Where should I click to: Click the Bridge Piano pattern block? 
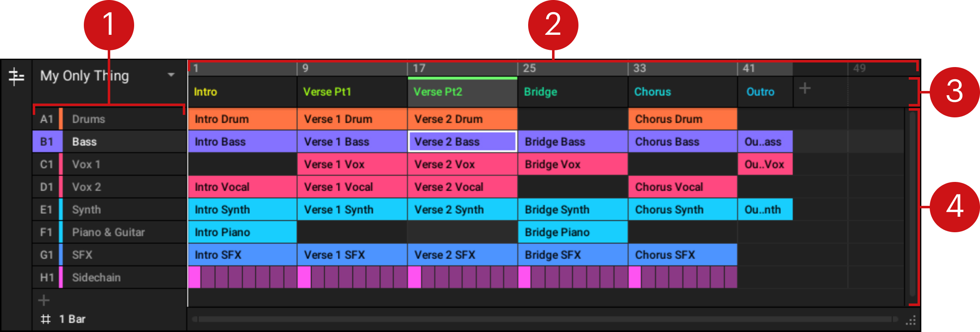click(x=572, y=232)
